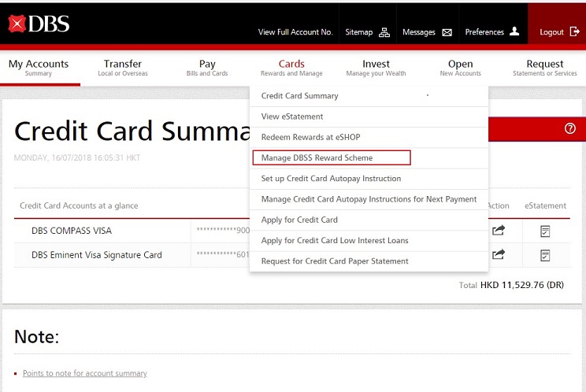Choose View eStatement from Cards menu
Screen dimensions: 586x392
[292, 116]
